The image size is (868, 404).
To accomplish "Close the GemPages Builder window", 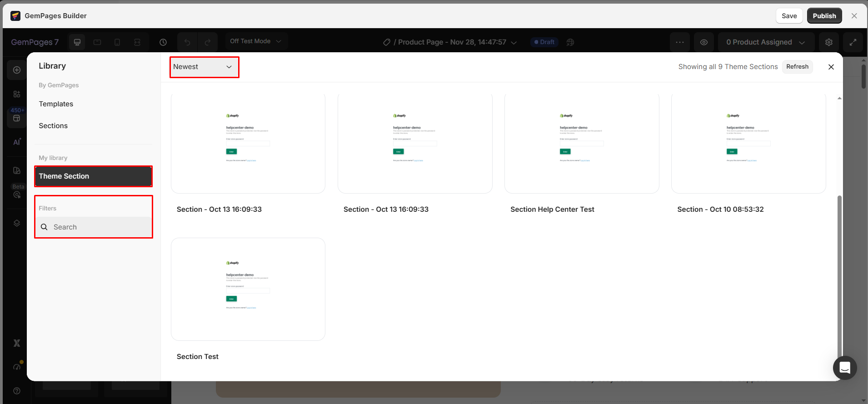I will [854, 16].
